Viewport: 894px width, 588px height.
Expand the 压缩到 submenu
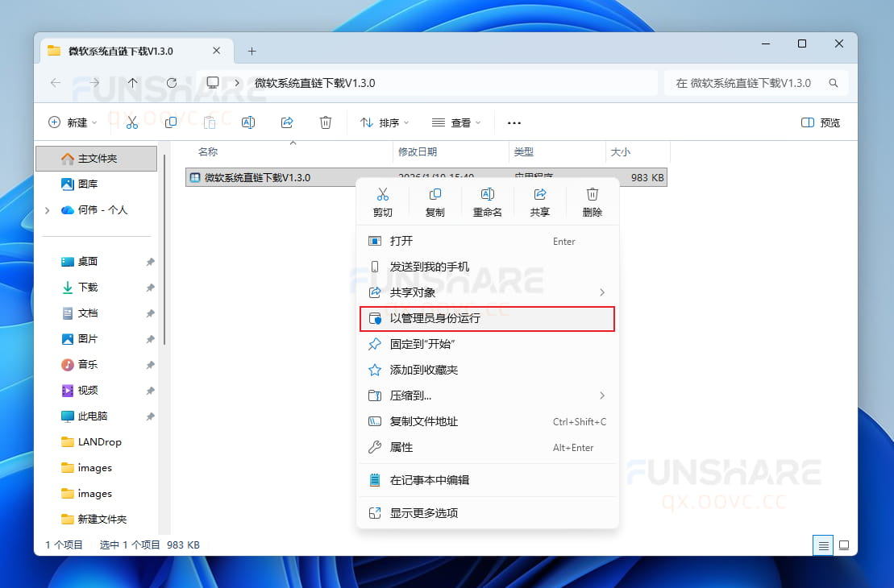pos(488,395)
